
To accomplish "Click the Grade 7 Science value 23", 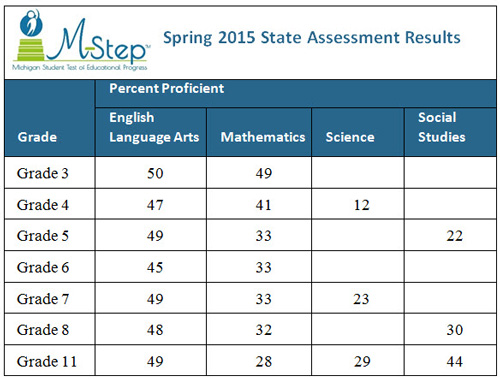I will tap(361, 299).
